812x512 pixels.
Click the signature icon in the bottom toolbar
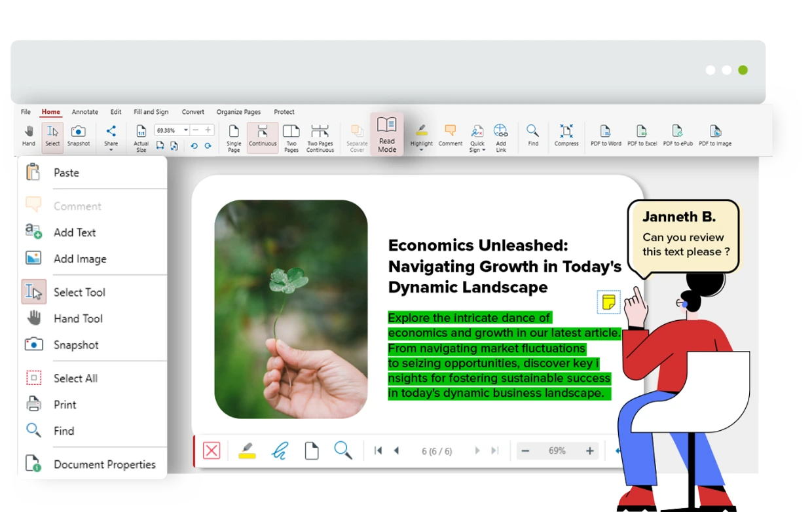[280, 451]
